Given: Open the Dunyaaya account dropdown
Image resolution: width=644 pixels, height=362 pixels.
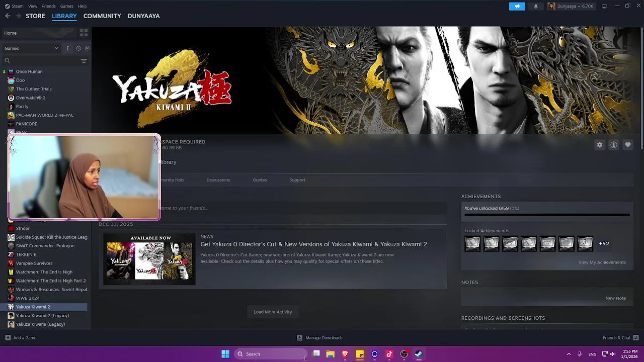Looking at the screenshot, I should click(x=572, y=6).
